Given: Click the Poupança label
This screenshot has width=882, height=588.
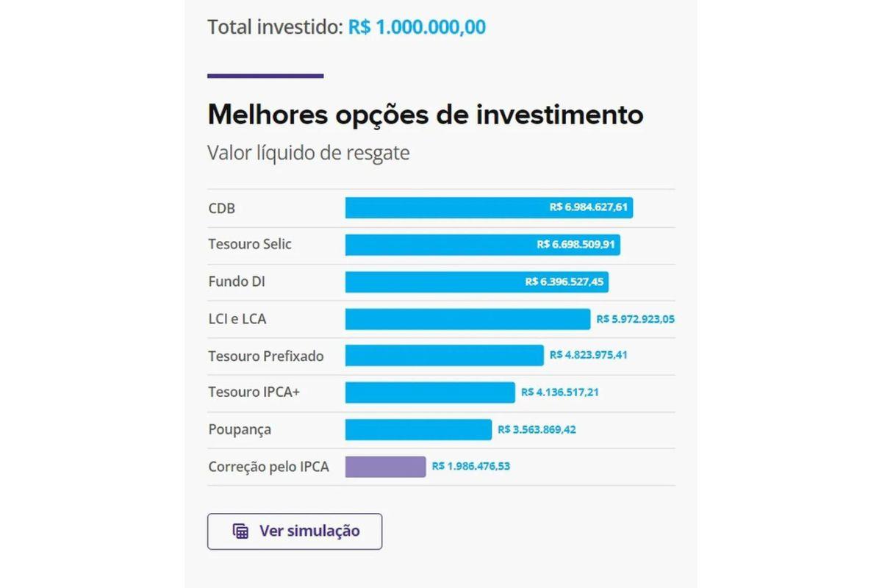Looking at the screenshot, I should coord(239,429).
